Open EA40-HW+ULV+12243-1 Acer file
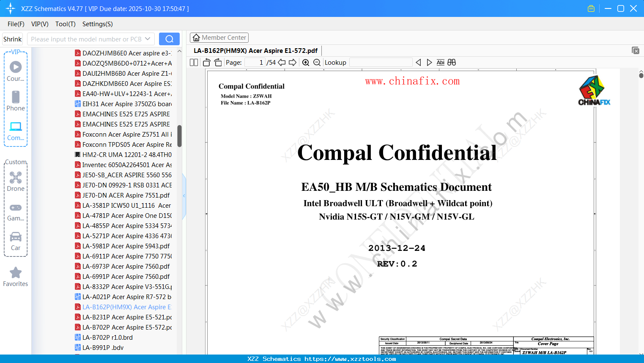The width and height of the screenshot is (644, 363). 123,94
